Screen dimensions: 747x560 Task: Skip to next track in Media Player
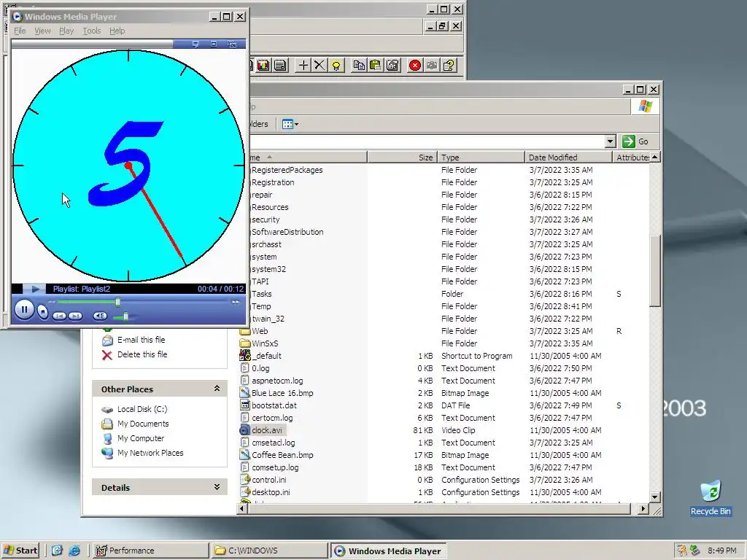point(75,316)
